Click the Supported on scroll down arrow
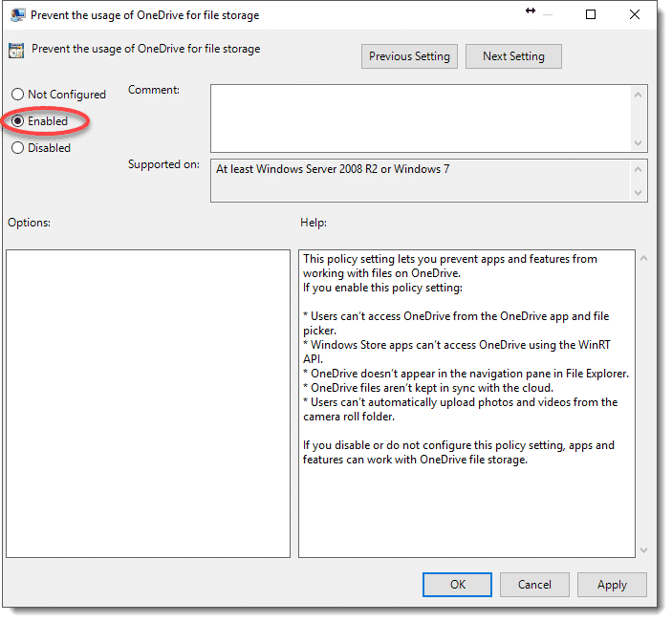 pos(639,193)
